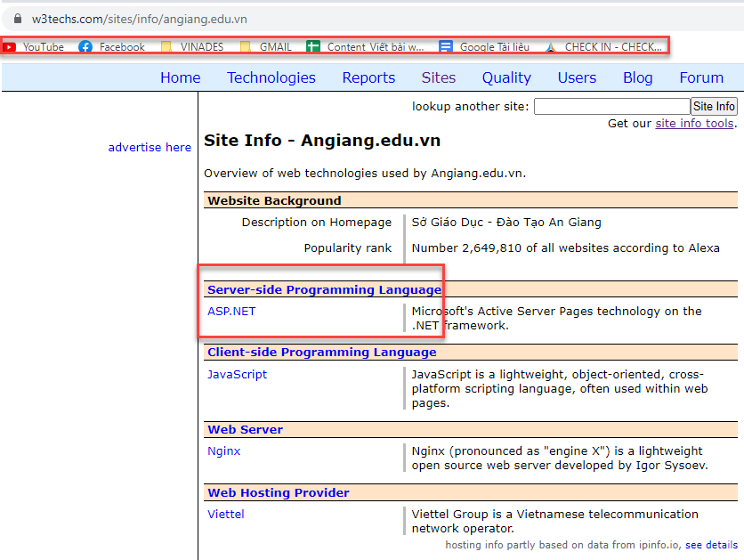Click the advertise here link

[x=150, y=148]
